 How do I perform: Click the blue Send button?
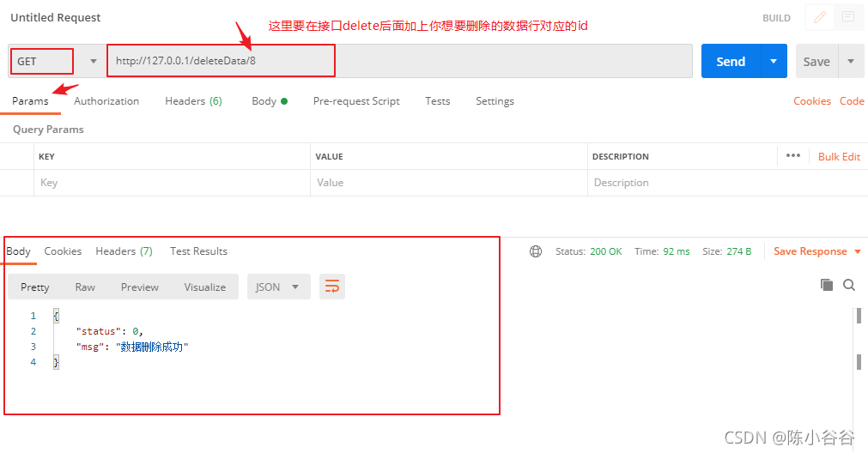point(731,62)
